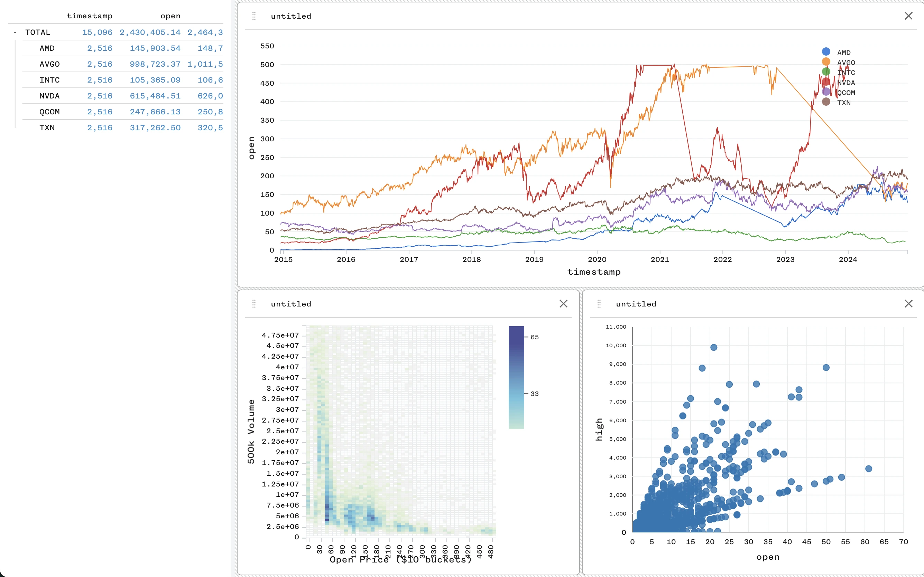The height and width of the screenshot is (577, 924).
Task: Rename the line chart untitled title
Action: (x=291, y=16)
